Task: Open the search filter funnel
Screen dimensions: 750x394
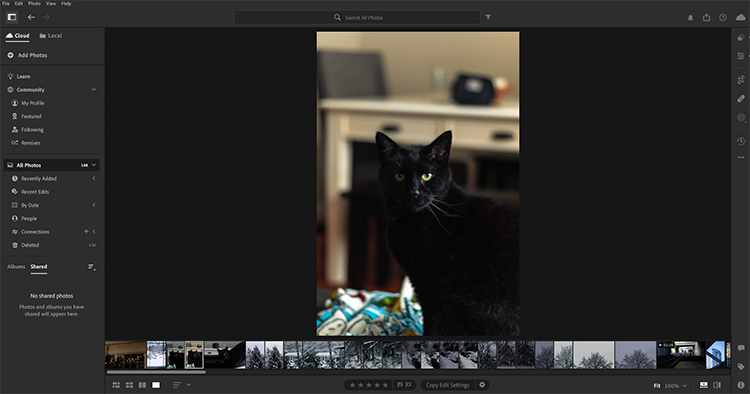Action: (488, 17)
